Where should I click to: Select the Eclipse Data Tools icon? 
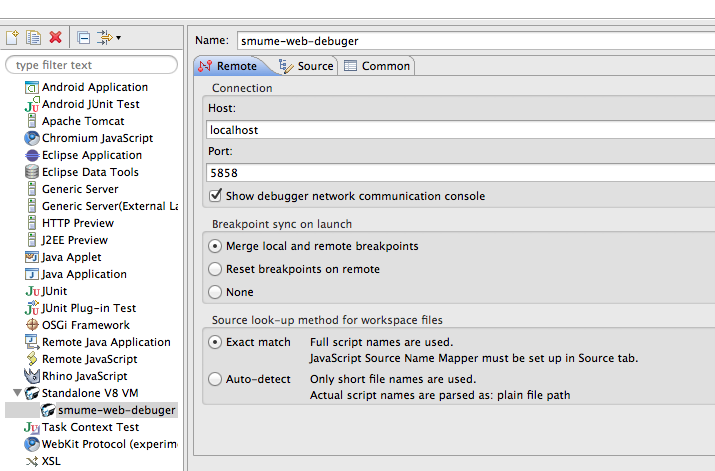32,172
